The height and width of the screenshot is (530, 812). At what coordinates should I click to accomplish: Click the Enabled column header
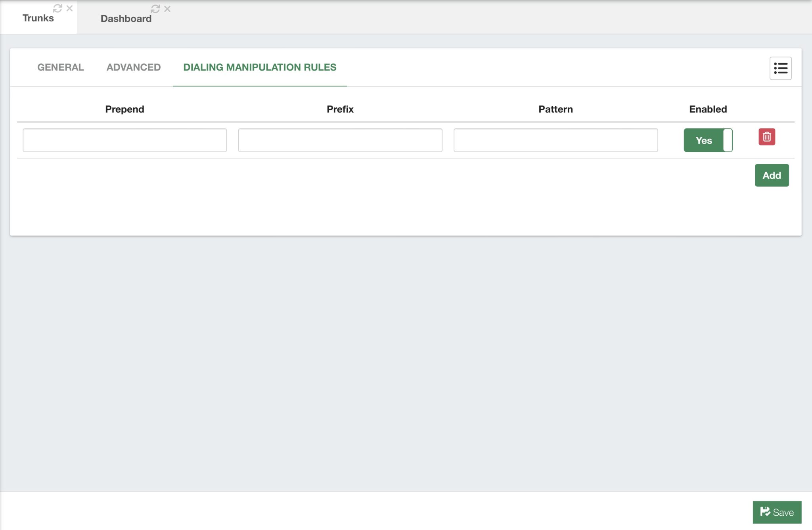708,109
